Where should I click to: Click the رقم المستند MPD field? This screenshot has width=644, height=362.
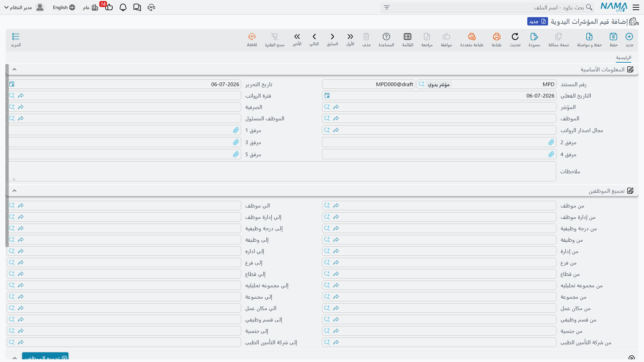486,84
